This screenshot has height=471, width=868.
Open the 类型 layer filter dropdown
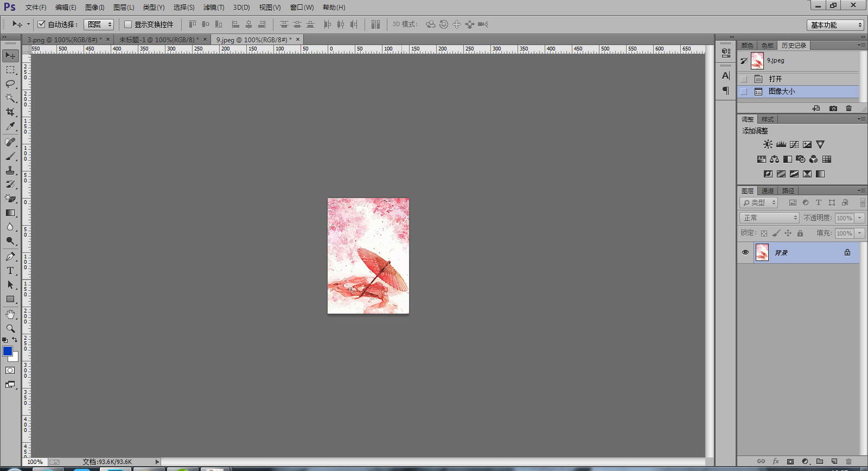pyautogui.click(x=758, y=202)
